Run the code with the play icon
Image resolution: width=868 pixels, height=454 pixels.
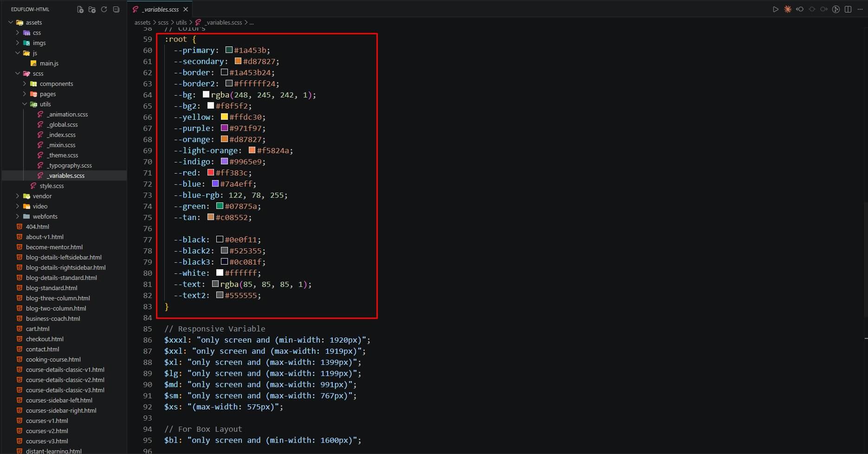click(x=775, y=9)
